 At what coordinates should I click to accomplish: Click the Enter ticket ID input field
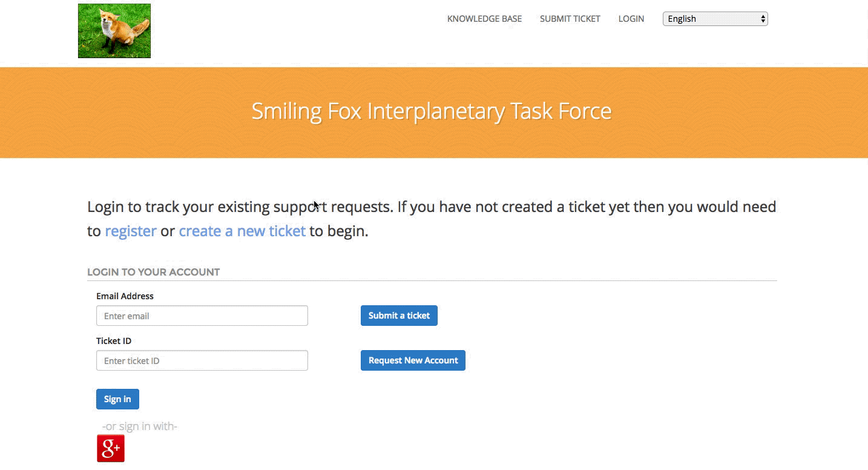pyautogui.click(x=202, y=360)
